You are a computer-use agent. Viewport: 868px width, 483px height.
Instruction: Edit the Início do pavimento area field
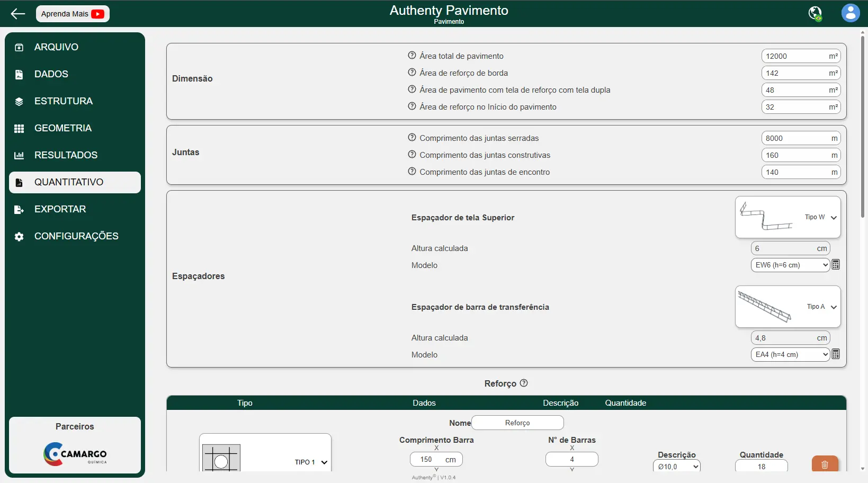(x=801, y=107)
